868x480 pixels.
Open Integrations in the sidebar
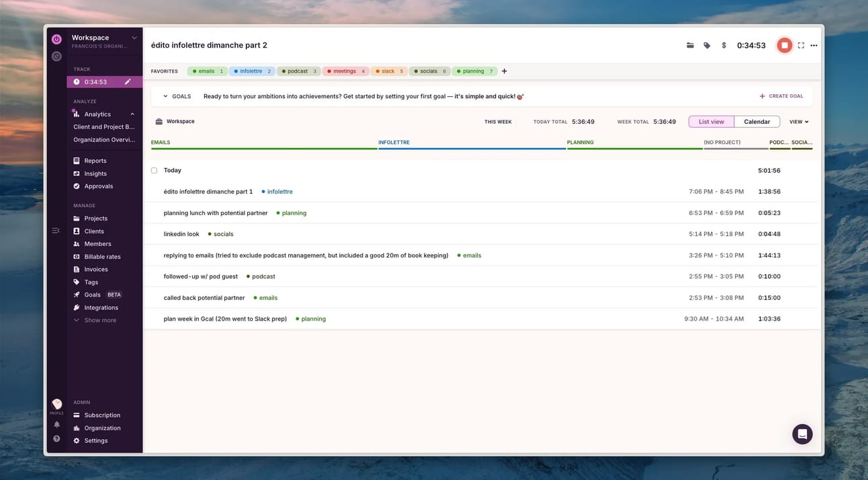pyautogui.click(x=101, y=308)
